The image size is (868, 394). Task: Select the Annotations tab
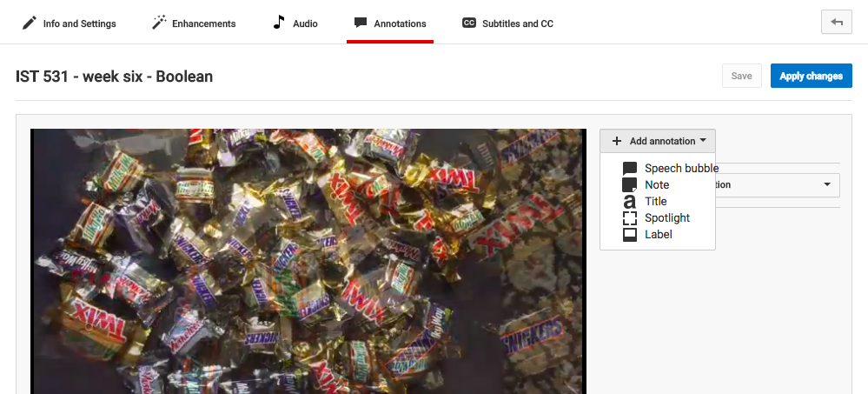click(390, 23)
